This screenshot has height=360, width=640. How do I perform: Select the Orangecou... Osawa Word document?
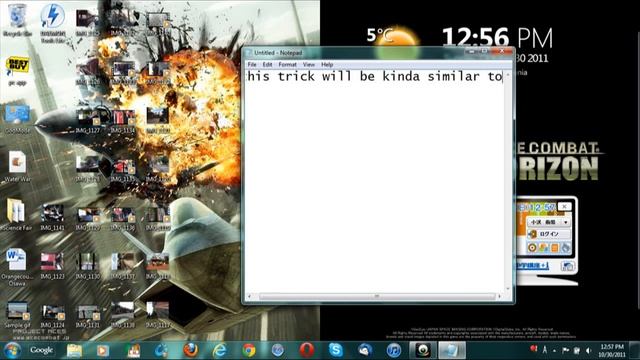point(17,267)
